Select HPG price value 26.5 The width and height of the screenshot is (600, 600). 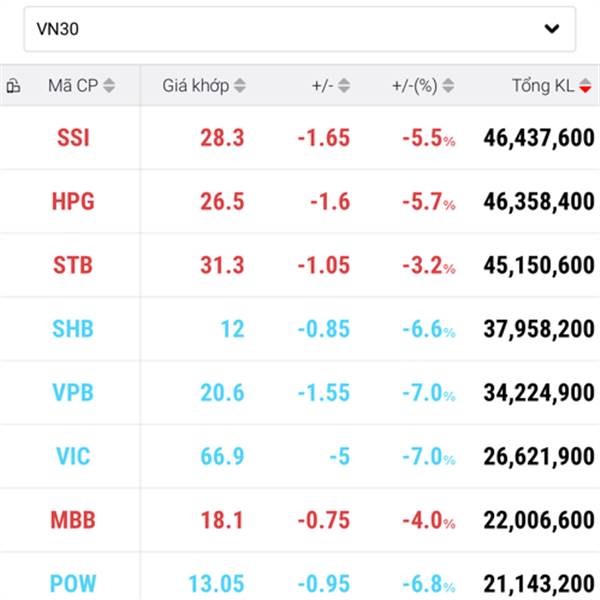[222, 202]
